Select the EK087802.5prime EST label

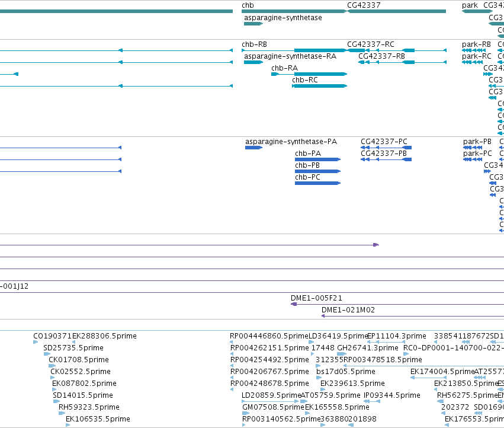coord(84,384)
